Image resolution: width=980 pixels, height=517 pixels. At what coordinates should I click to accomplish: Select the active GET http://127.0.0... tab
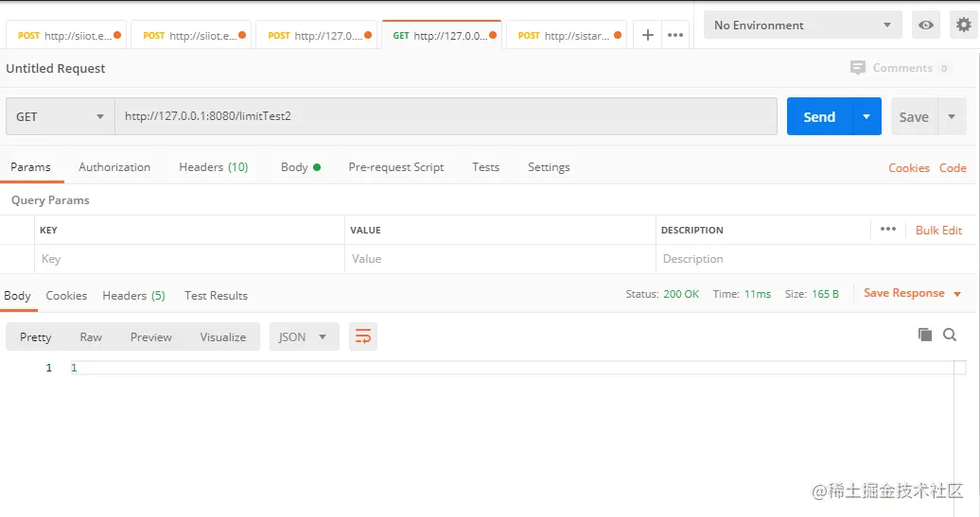[x=441, y=36]
